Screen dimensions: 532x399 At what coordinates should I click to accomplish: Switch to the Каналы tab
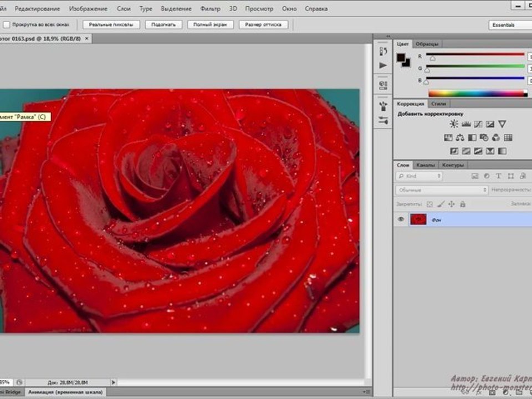point(425,165)
